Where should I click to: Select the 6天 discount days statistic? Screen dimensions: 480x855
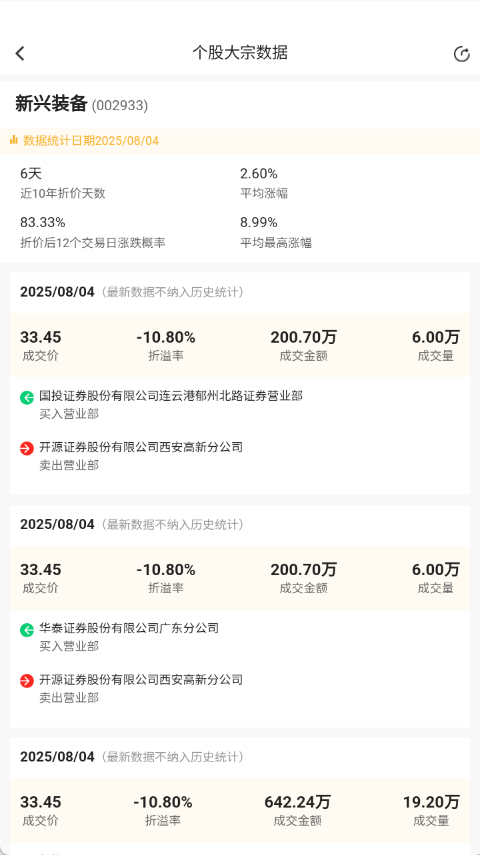(x=31, y=174)
